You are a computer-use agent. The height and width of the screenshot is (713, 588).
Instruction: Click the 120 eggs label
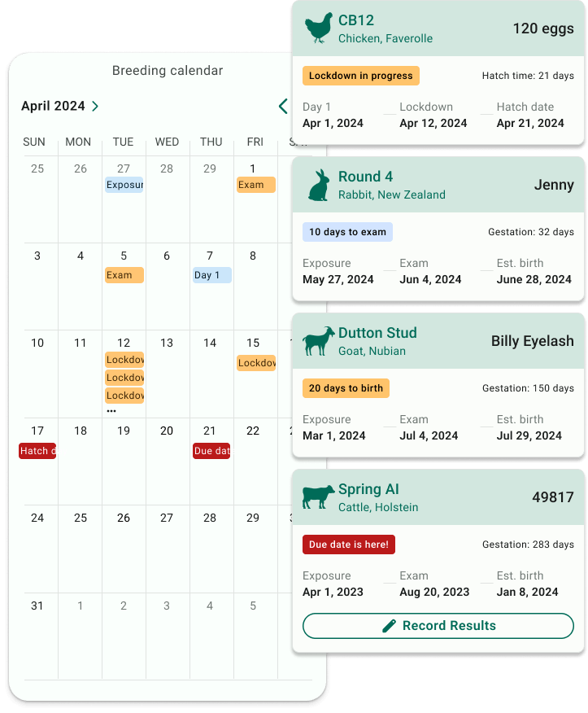(x=543, y=28)
